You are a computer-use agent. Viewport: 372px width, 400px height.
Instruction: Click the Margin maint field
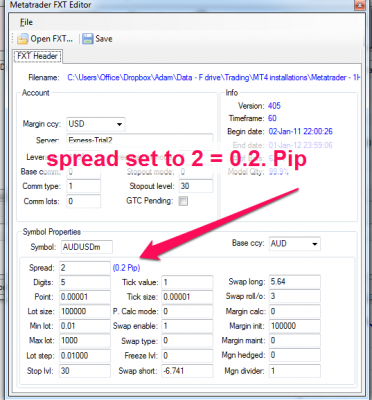tap(295, 340)
